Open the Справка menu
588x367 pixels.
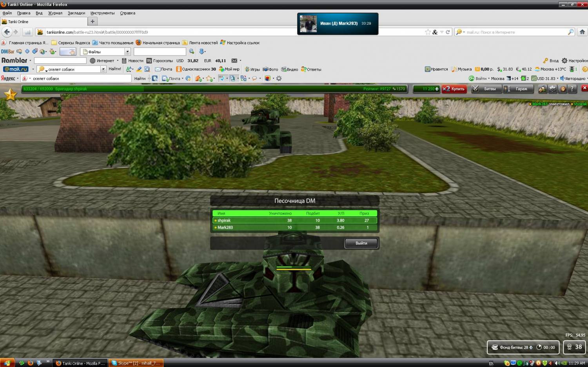128,13
